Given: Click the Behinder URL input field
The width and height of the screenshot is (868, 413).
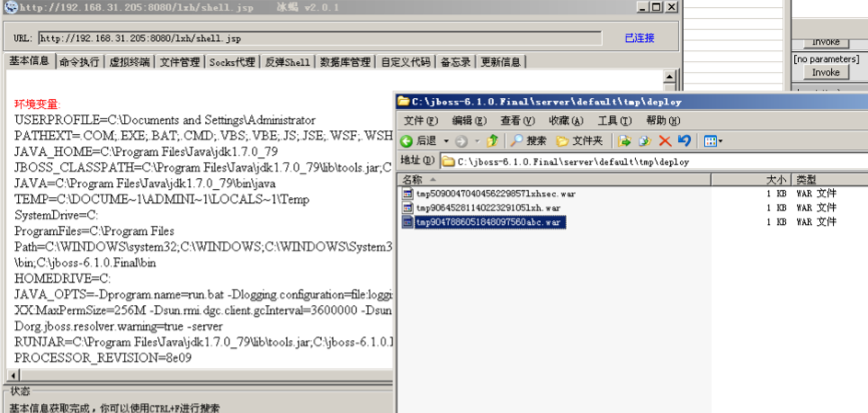Looking at the screenshot, I should click(x=319, y=38).
